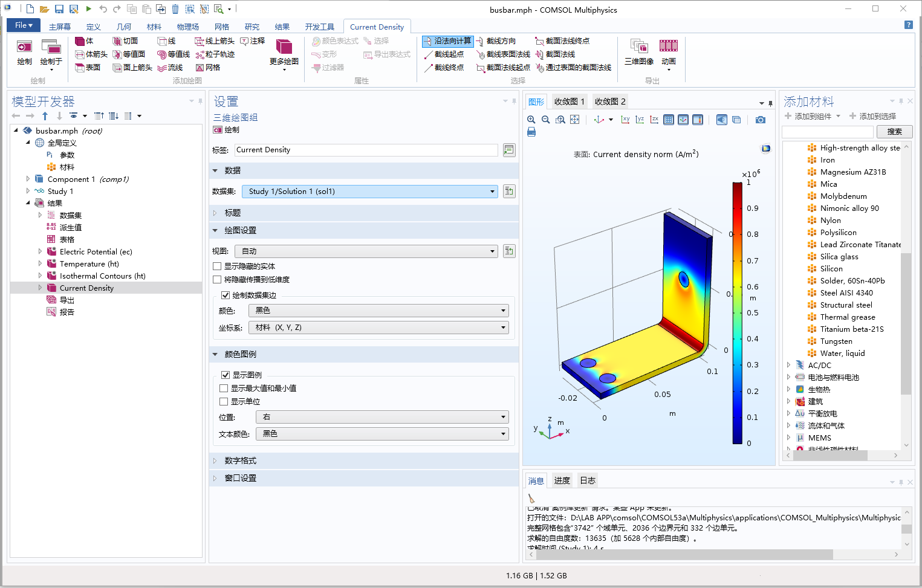Toggle scene transparency in Graphics toolbar
The image size is (922, 588).
[x=736, y=119]
